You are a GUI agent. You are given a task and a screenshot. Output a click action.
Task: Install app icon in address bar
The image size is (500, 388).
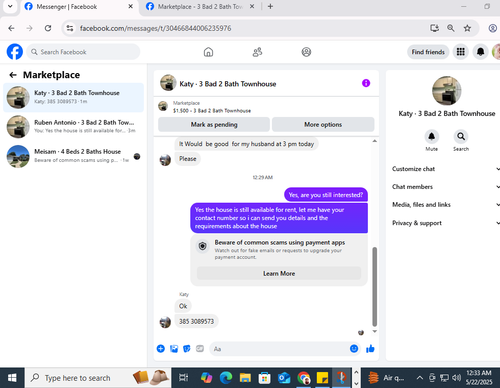[x=434, y=28]
